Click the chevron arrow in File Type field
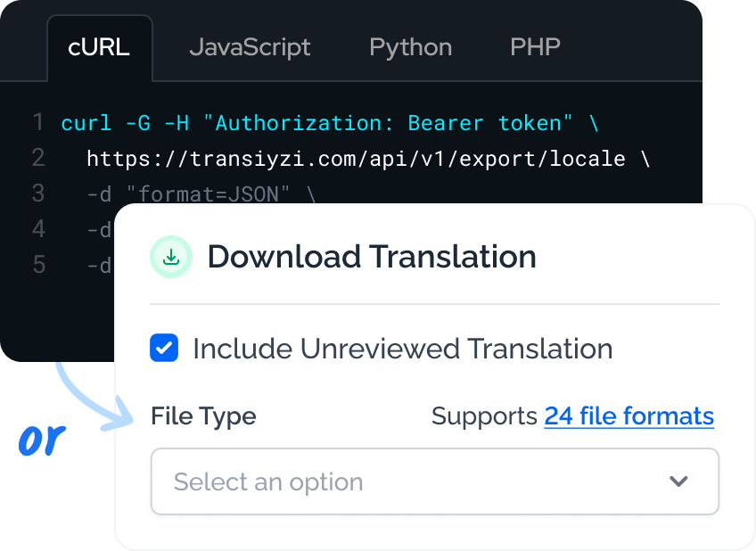Screen dimensions: 756x551 (678, 481)
